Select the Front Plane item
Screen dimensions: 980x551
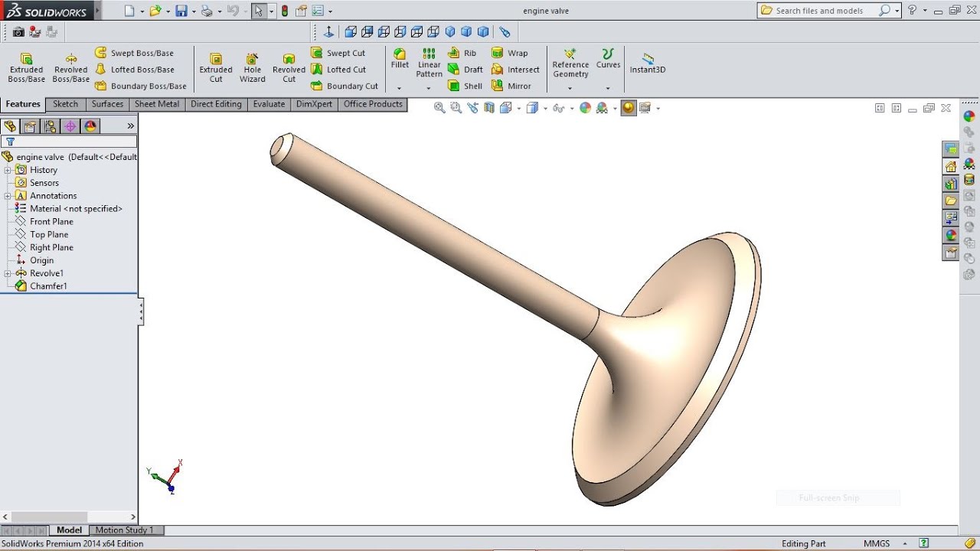click(x=44, y=222)
